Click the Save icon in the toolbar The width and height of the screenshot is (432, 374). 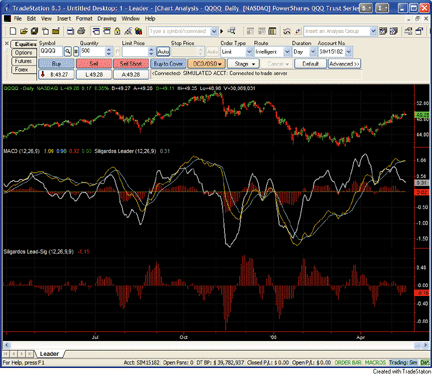[x=70, y=31]
